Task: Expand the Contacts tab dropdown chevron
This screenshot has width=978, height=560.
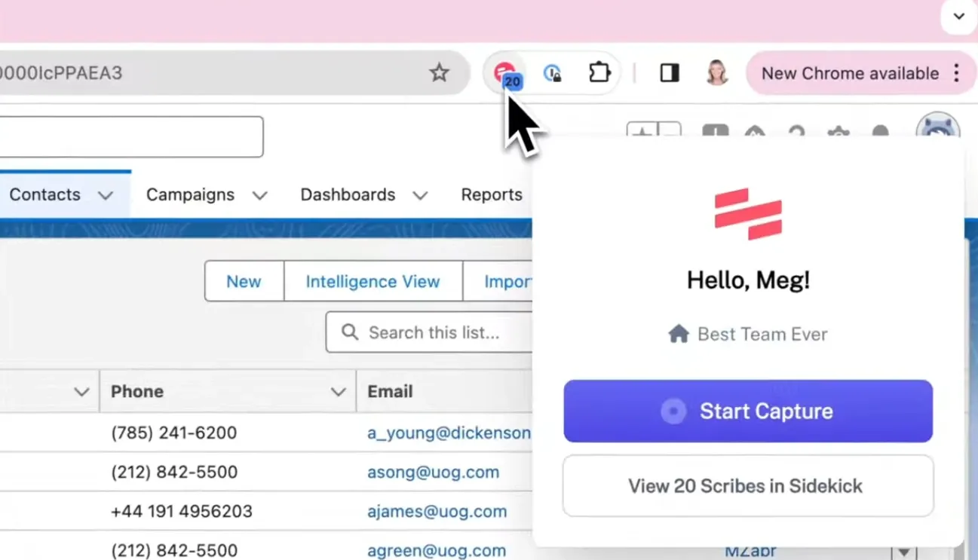Action: (x=105, y=195)
